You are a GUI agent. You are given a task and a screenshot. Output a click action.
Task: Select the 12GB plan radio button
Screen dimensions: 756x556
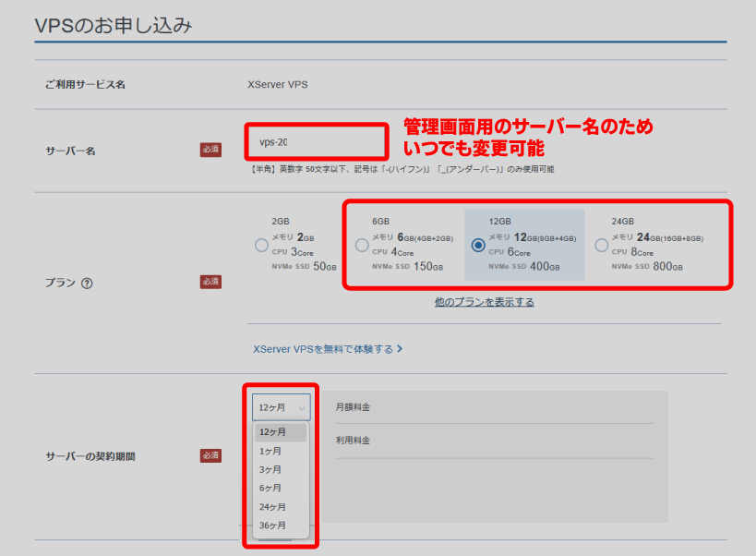click(x=478, y=246)
